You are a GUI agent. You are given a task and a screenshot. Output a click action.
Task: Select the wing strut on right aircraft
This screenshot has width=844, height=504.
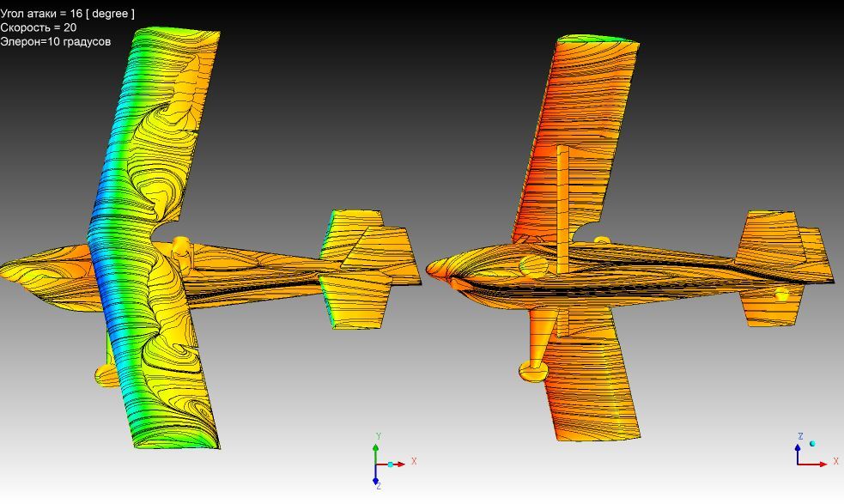tap(562, 206)
